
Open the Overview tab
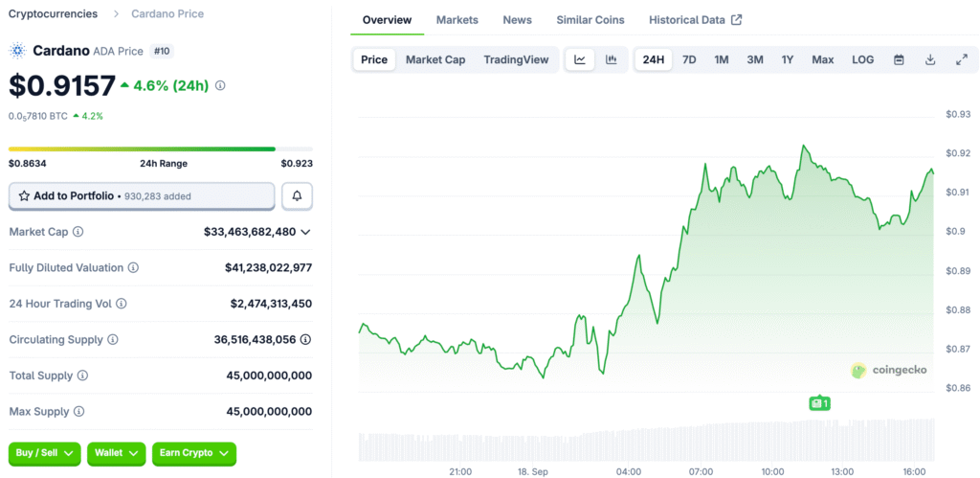point(387,20)
